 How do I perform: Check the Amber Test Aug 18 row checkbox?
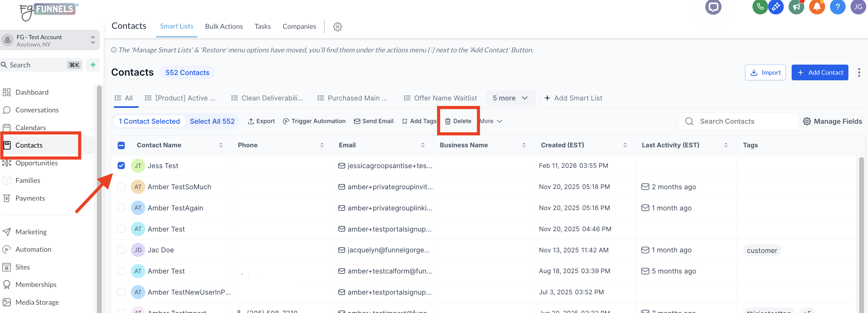click(121, 271)
